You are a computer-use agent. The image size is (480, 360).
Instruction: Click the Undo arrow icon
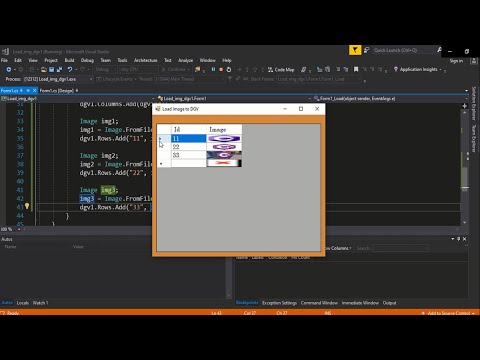pyautogui.click(x=70, y=69)
